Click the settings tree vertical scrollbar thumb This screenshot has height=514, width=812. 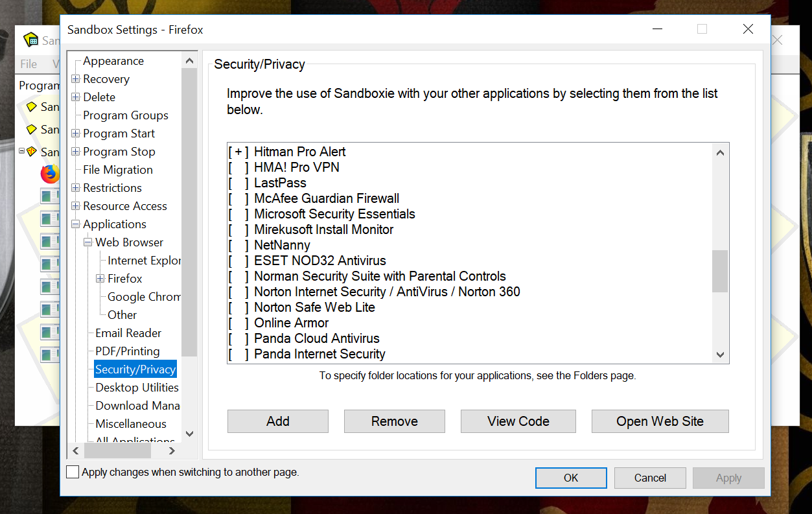click(x=189, y=212)
